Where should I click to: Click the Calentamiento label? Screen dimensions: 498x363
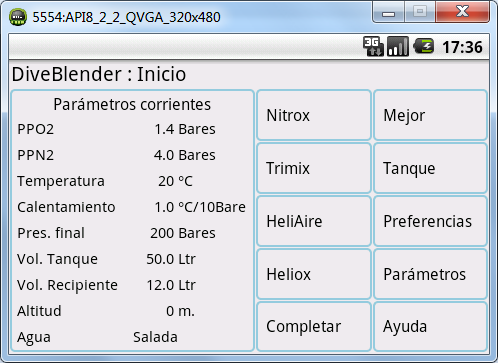[x=66, y=207]
